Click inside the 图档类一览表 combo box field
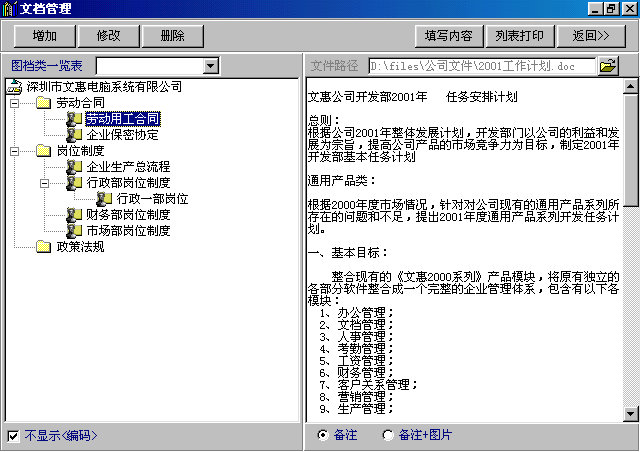This screenshot has width=640, height=452. point(150,66)
